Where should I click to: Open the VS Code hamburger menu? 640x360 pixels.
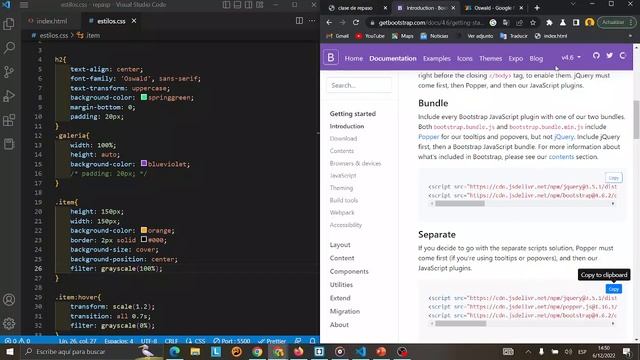pyautogui.click(x=24, y=5)
